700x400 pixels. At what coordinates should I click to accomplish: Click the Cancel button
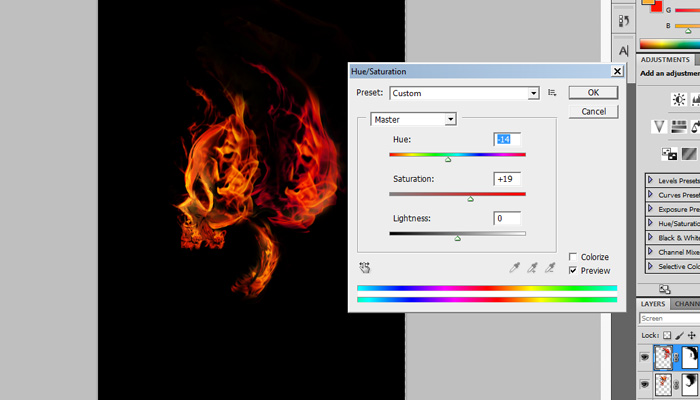tap(593, 112)
